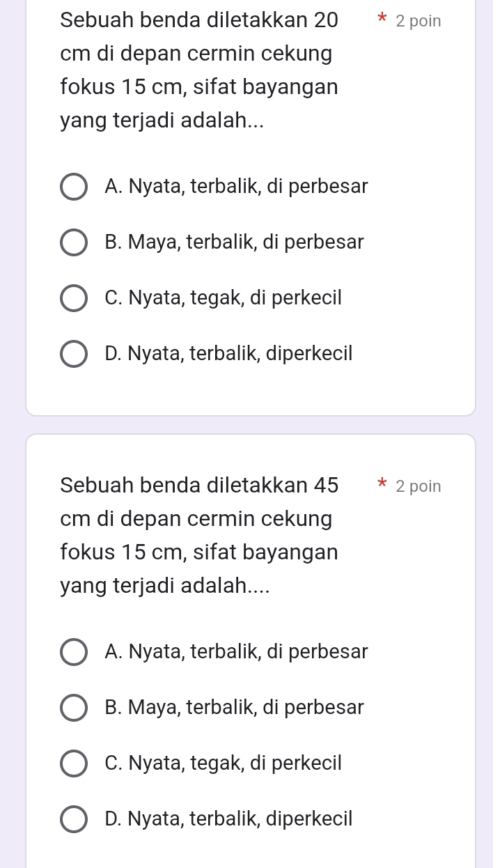The width and height of the screenshot is (493, 868).
Task: Click label text 'D. Nyata, terbalik, diperkecil' under 45 cm question
Action: click(x=228, y=819)
